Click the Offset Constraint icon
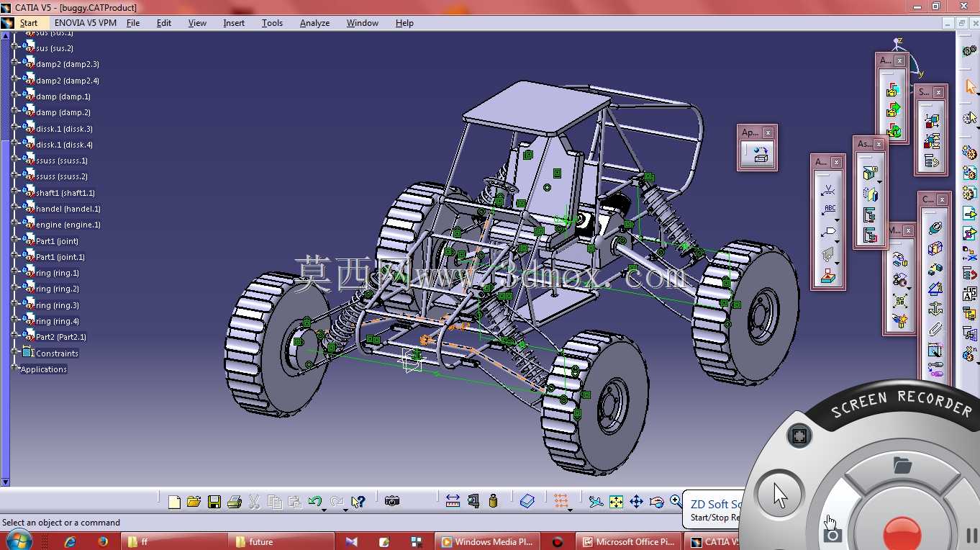The height and width of the screenshot is (550, 980). pyautogui.click(x=935, y=269)
